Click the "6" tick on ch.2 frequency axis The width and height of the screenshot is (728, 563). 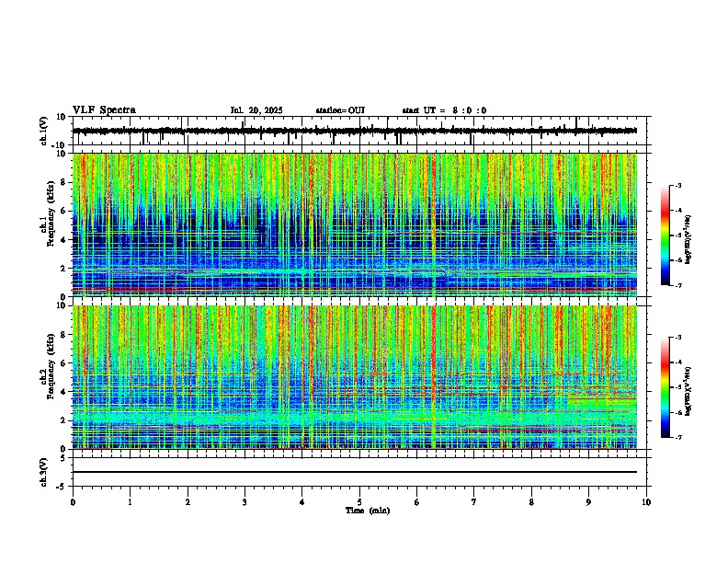pyautogui.click(x=63, y=362)
